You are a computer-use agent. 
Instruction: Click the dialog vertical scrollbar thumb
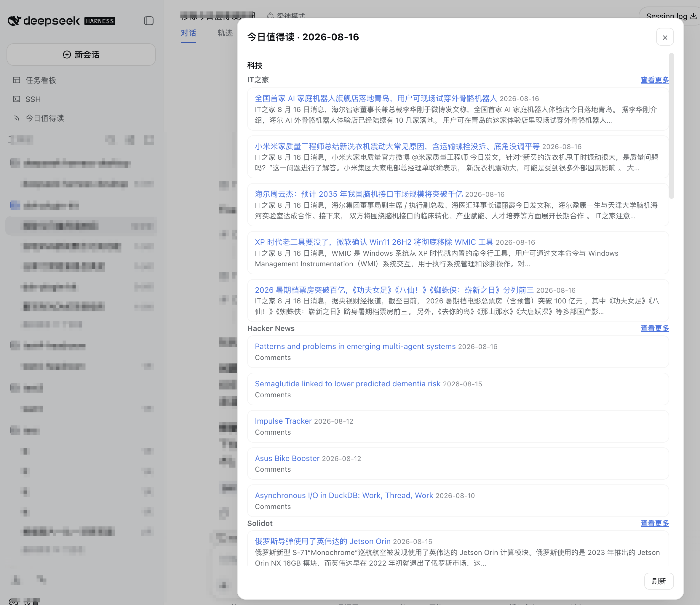pyautogui.click(x=671, y=126)
